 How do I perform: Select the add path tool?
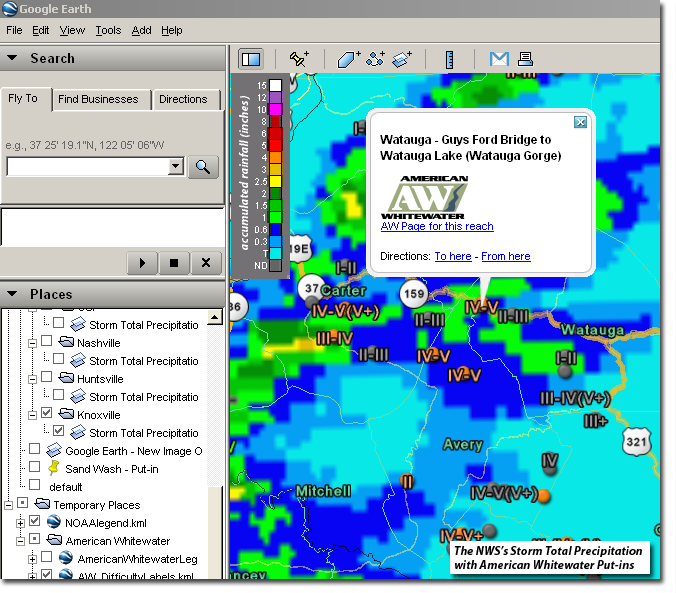[x=375, y=59]
